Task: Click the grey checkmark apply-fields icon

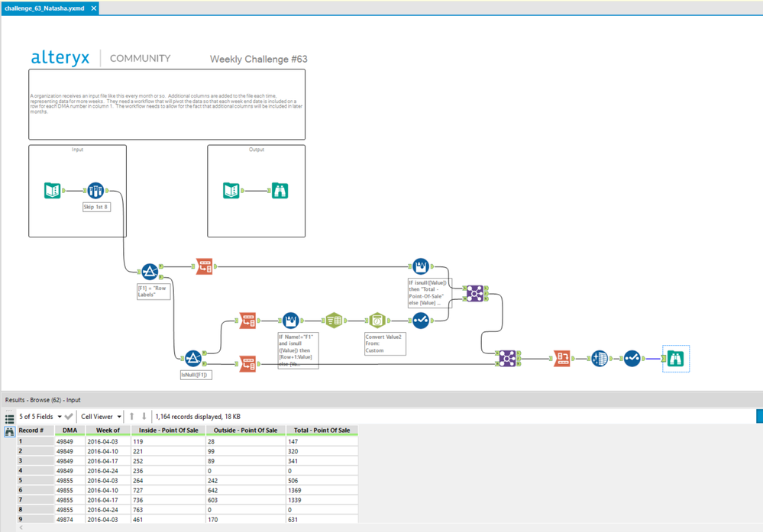Action: 69,416
